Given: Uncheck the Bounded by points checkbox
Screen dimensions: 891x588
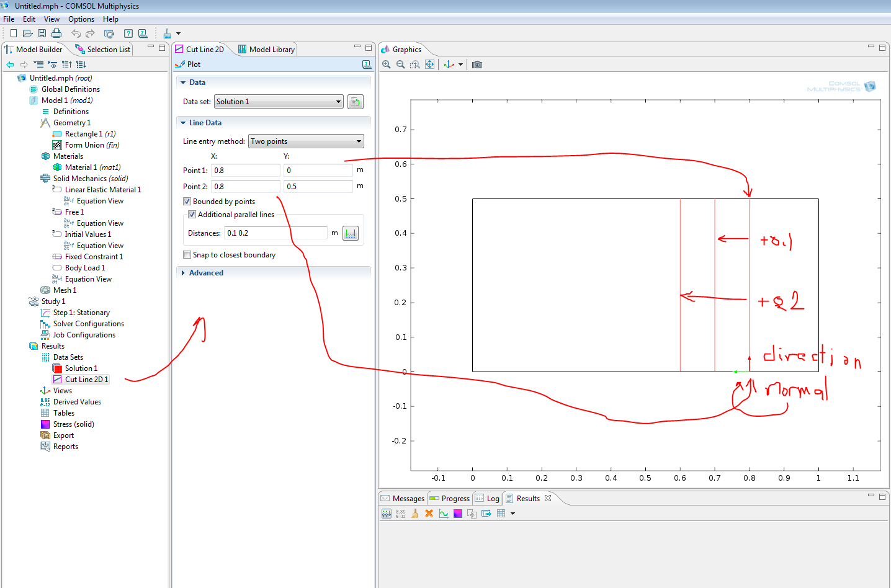Looking at the screenshot, I should (187, 202).
